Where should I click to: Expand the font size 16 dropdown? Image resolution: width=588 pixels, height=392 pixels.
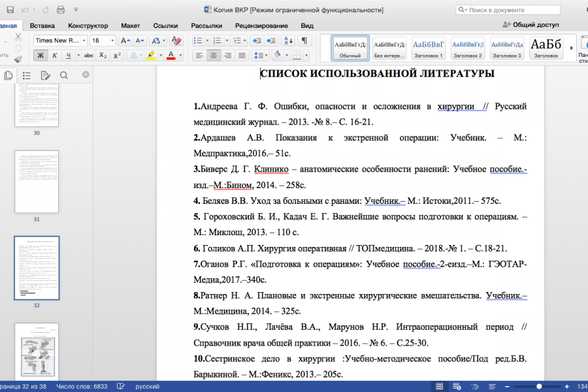(112, 41)
